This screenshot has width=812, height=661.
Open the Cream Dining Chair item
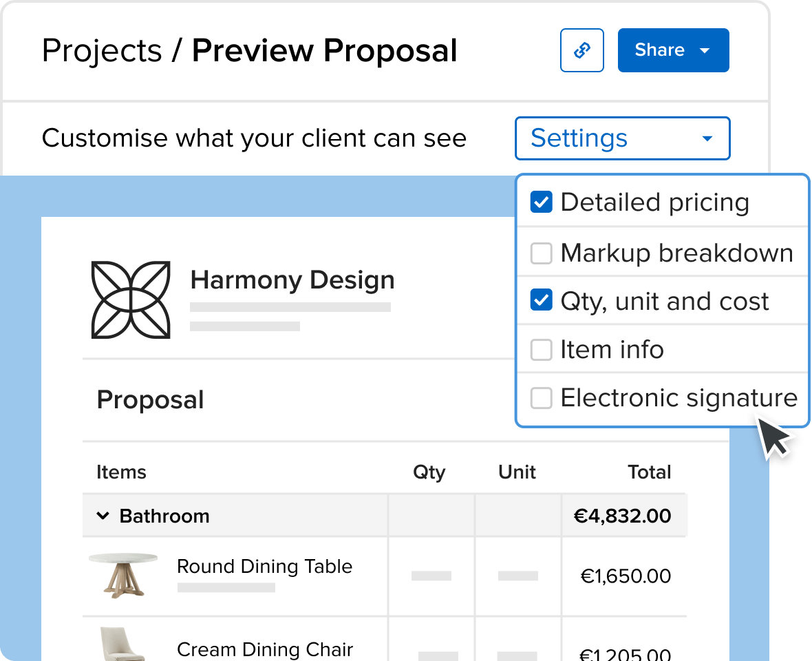click(265, 649)
